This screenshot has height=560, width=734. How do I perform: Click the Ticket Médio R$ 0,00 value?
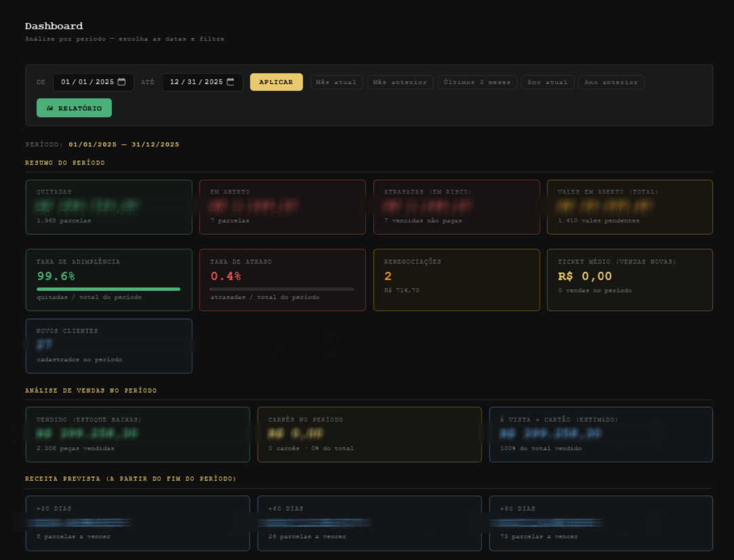pyautogui.click(x=585, y=276)
